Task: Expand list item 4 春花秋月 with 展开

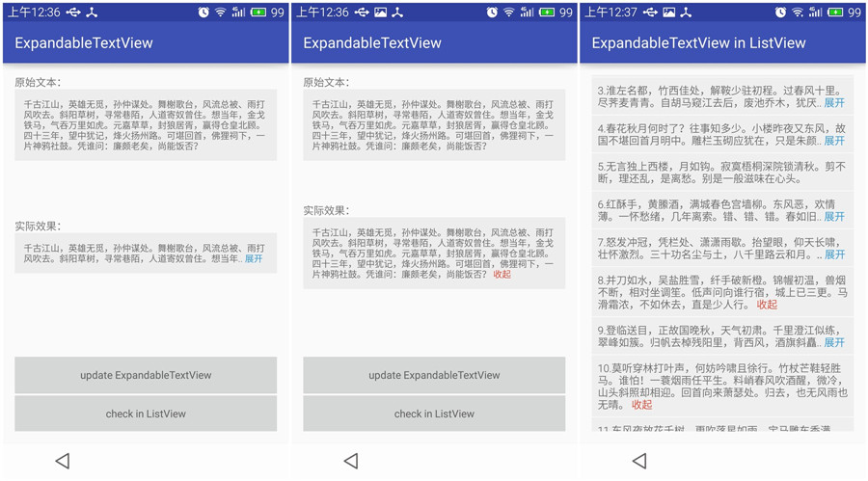Action: [834, 141]
